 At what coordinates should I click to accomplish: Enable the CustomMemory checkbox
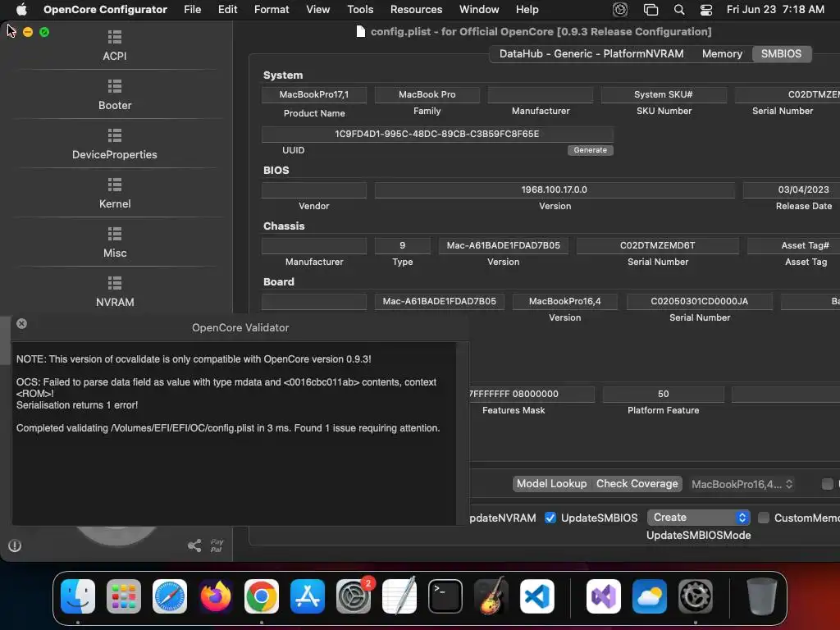pos(764,518)
